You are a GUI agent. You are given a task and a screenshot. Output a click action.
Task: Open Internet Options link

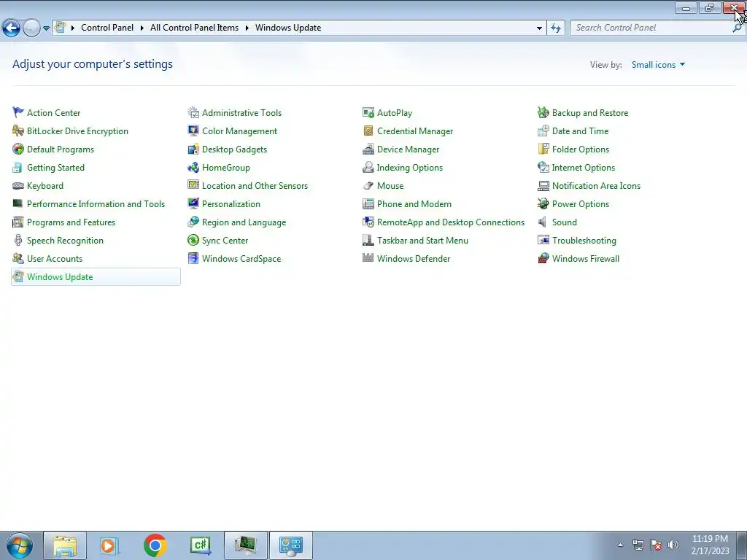click(x=583, y=168)
